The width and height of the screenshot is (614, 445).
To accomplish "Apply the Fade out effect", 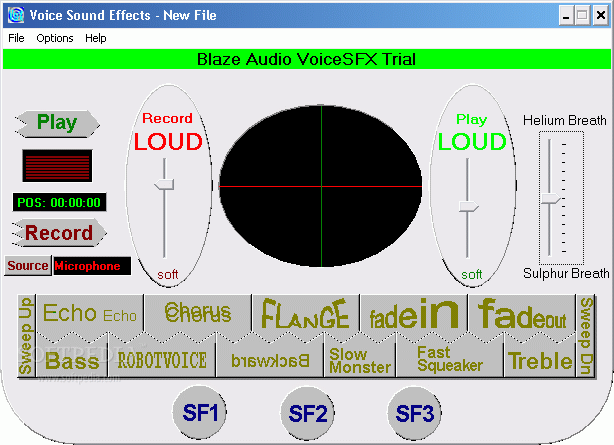I will [x=522, y=314].
